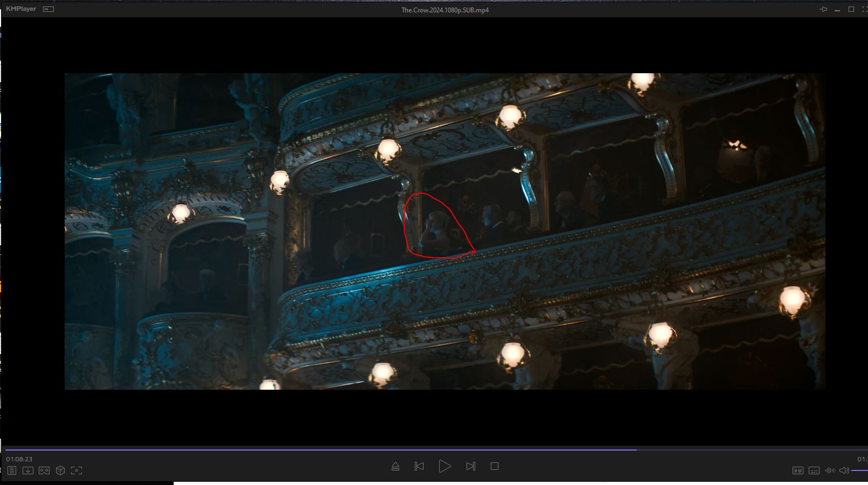The width and height of the screenshot is (868, 485).
Task: Toggle HW hardware acceleration
Action: 798,470
